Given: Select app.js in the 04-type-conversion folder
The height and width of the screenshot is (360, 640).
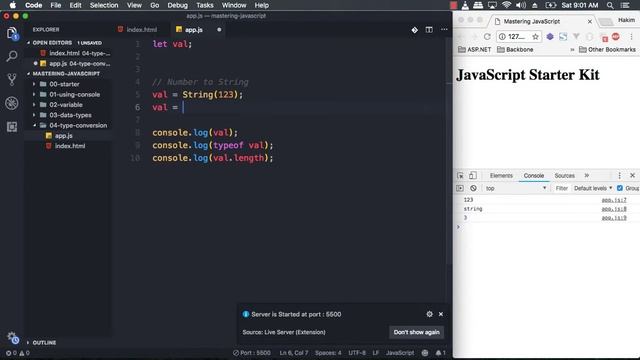Looking at the screenshot, I should (63, 136).
